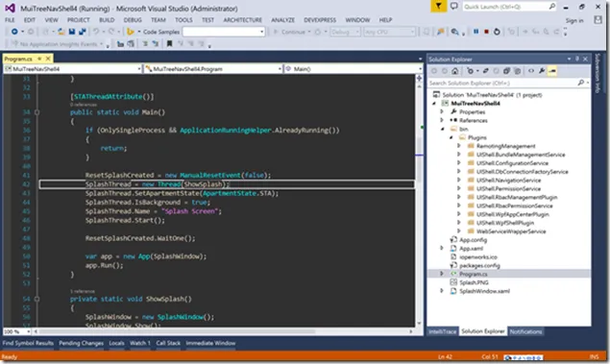Open the Immediate Window tab
Image resolution: width=610 pixels, height=364 pixels.
click(210, 344)
